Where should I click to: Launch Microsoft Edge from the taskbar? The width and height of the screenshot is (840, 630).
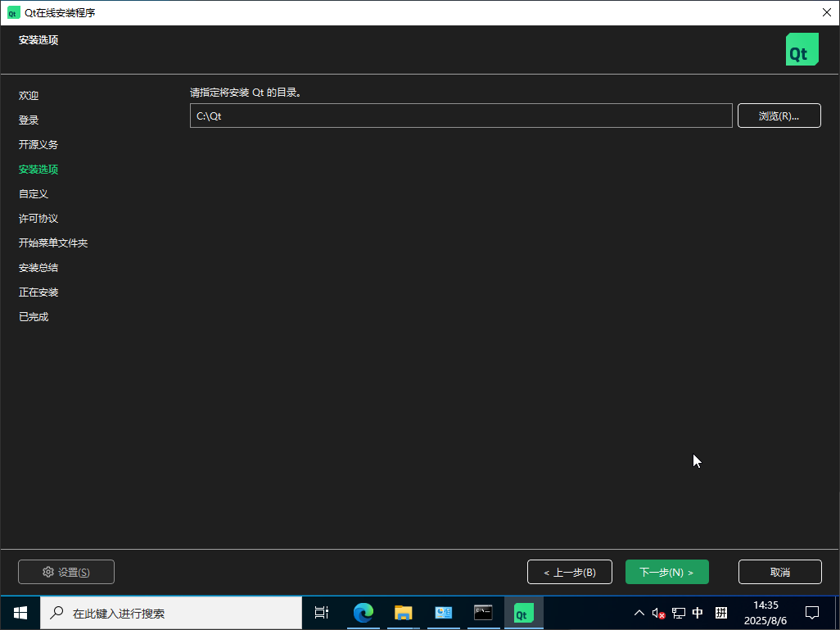tap(364, 612)
